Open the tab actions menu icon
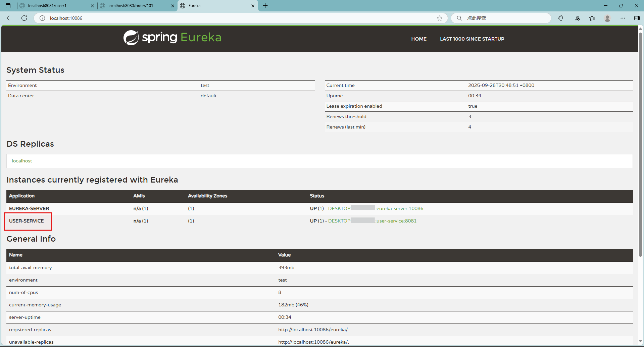Screen dimensions: 644x347 point(8,6)
